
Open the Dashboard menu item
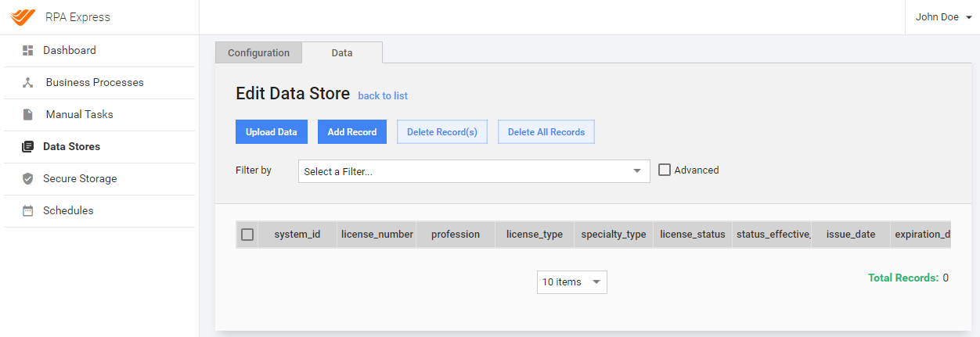click(99, 50)
